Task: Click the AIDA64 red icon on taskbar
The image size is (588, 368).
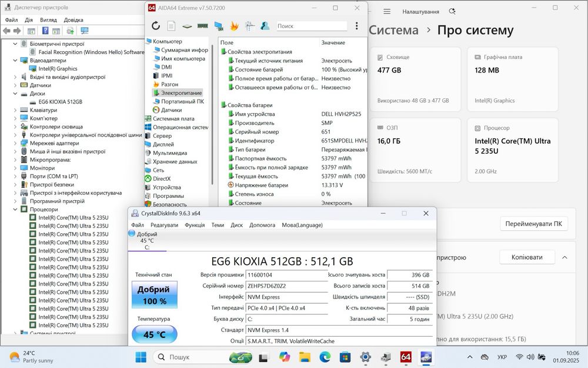Action: click(406, 357)
